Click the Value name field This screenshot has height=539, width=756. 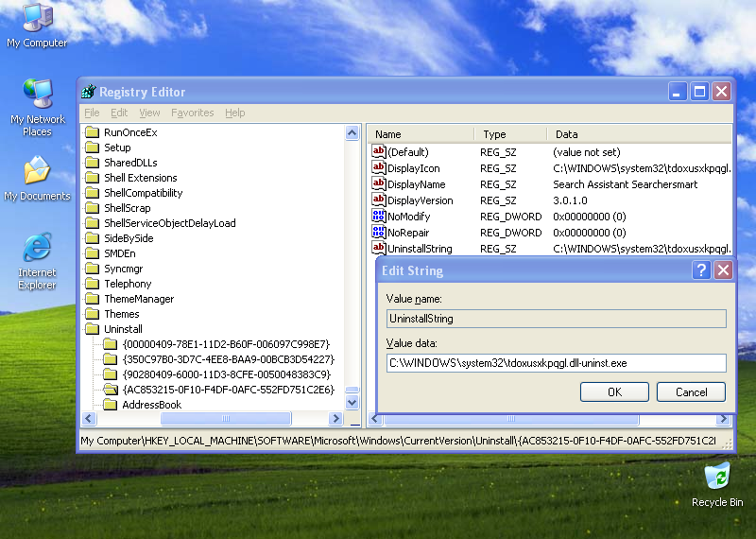click(556, 319)
